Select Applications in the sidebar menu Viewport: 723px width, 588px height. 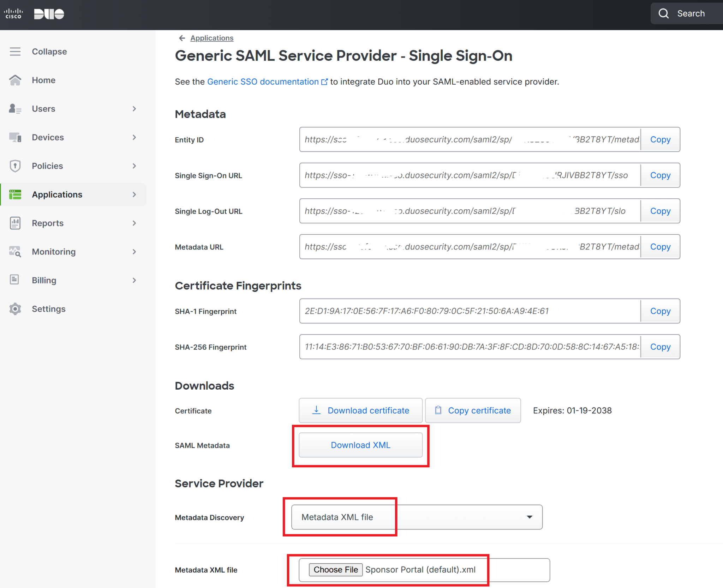pyautogui.click(x=57, y=194)
